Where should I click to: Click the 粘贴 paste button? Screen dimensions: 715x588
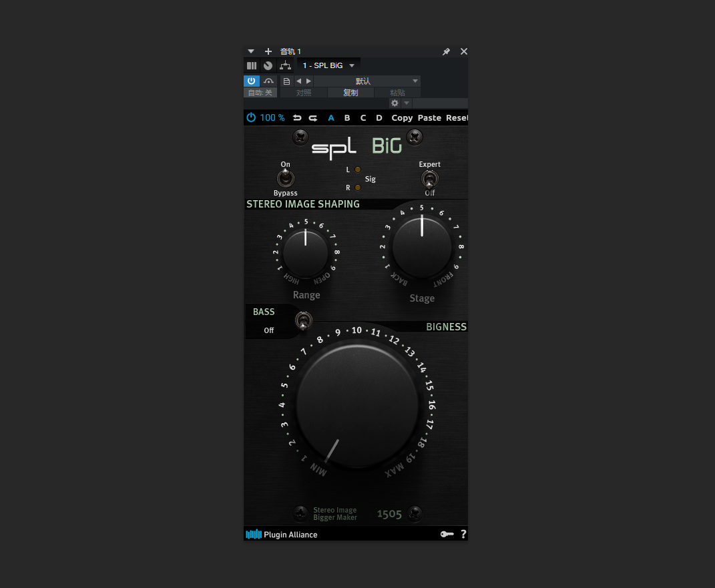point(397,93)
